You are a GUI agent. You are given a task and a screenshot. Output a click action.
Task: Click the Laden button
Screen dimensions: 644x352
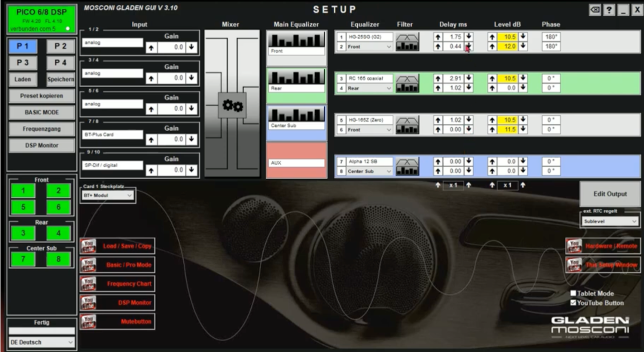(x=23, y=79)
